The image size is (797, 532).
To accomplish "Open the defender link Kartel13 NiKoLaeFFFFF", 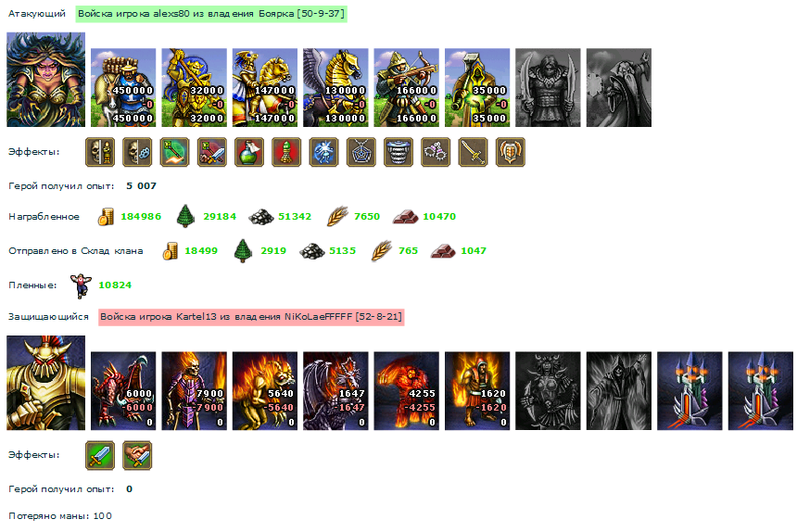I will [251, 317].
